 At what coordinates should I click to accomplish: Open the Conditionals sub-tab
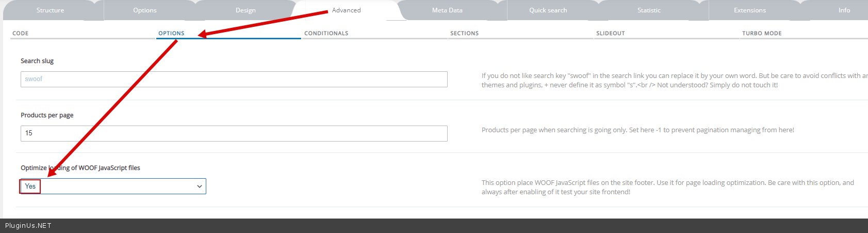coord(326,33)
